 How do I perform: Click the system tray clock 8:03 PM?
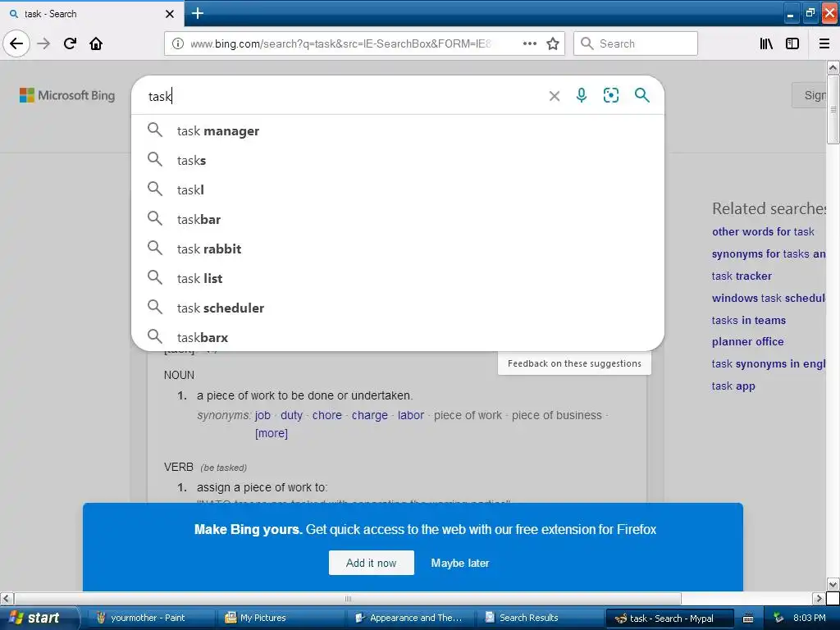point(809,618)
